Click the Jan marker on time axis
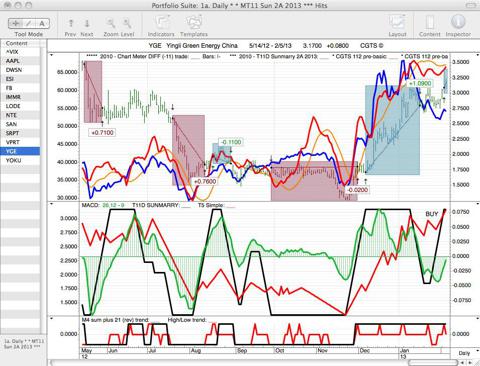This screenshot has height=366, width=480. pos(404,351)
